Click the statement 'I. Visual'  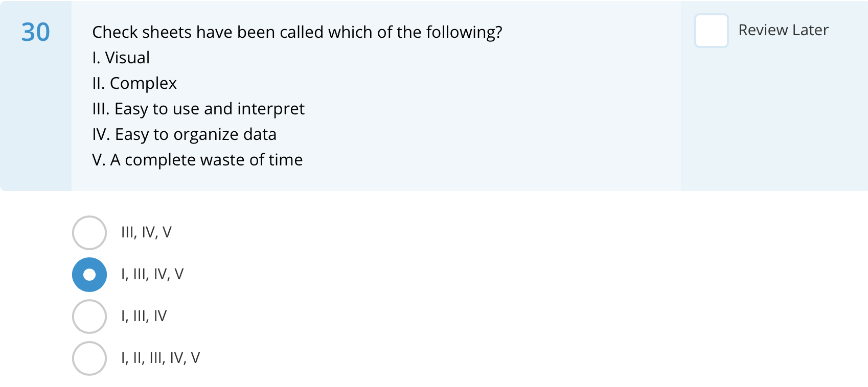click(x=121, y=58)
